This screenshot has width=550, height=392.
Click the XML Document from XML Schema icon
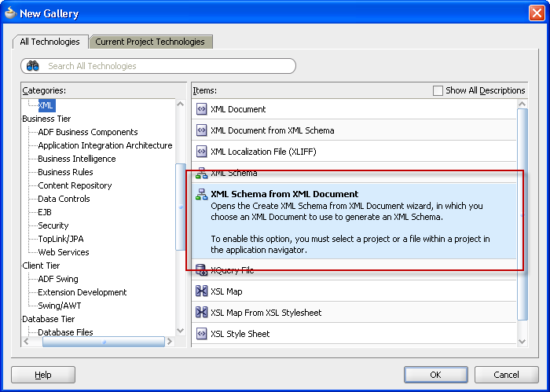tap(201, 130)
